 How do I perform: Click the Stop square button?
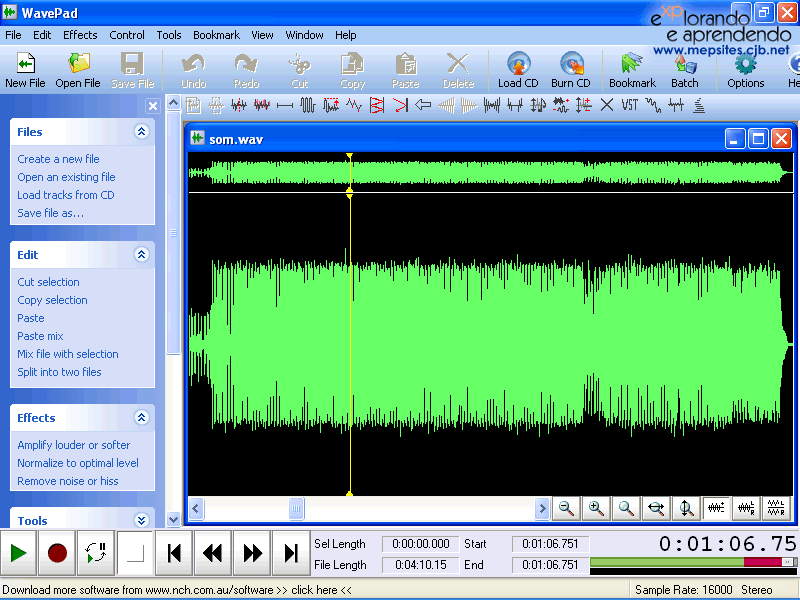(135, 553)
